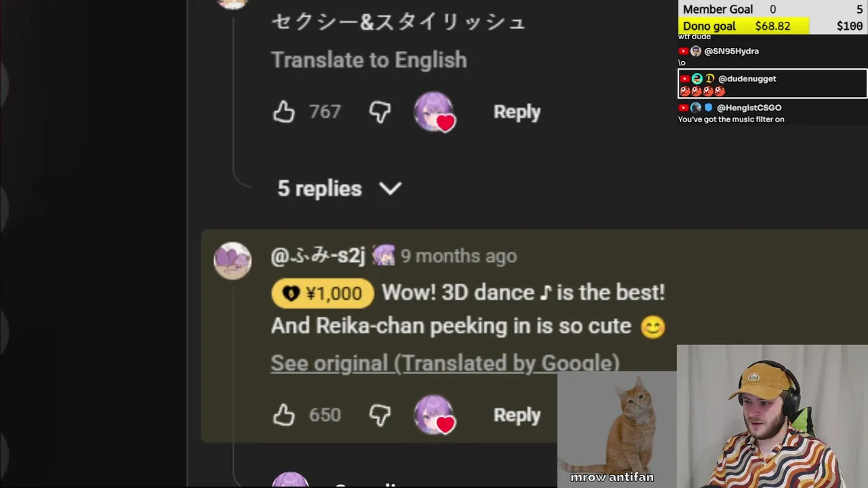Screen dimensions: 868x488
Task: Click member badge beside ふみ-s2j username
Action: [384, 256]
